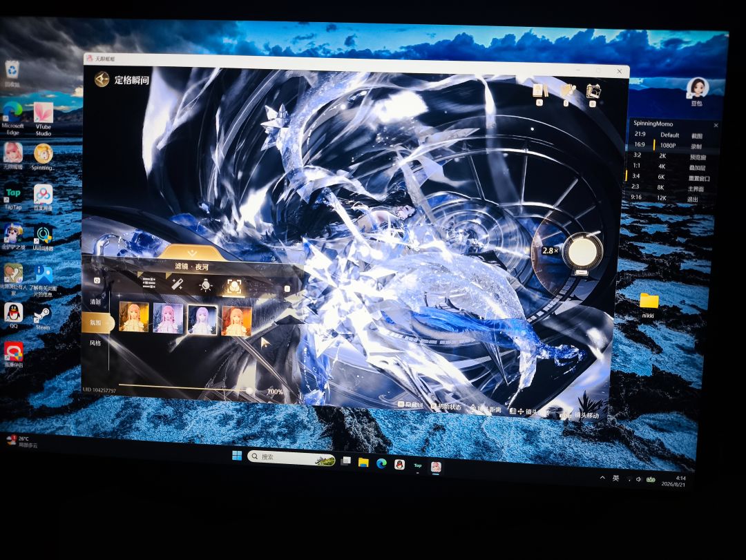
Task: Select the Recycle Bin desktop icon
Action: [x=12, y=74]
